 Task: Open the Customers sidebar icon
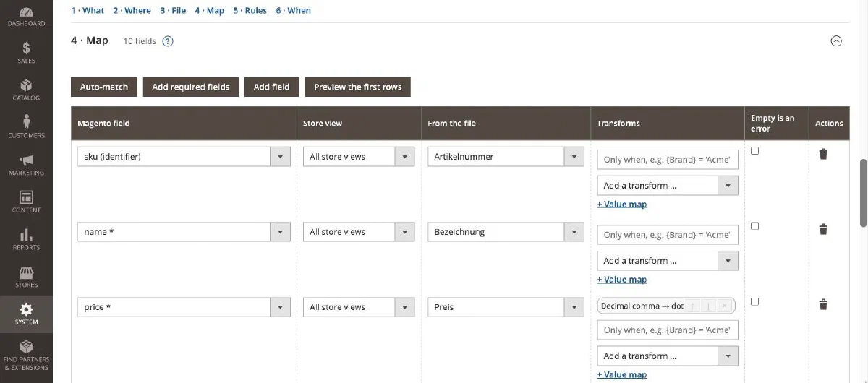tap(26, 126)
